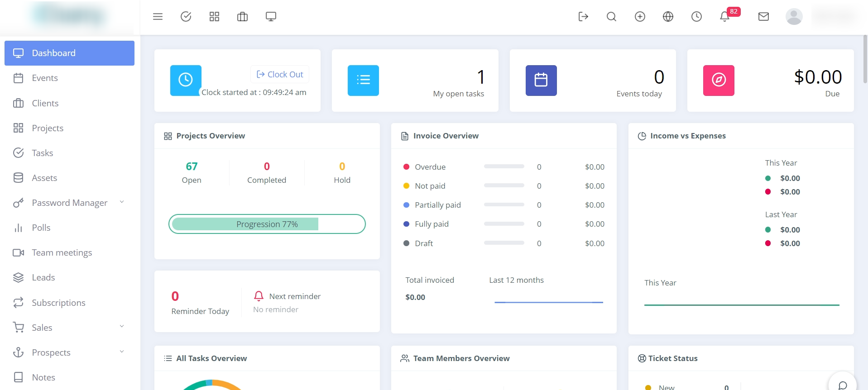Expand the Password Manager submenu
The image size is (868, 390).
[69, 203]
